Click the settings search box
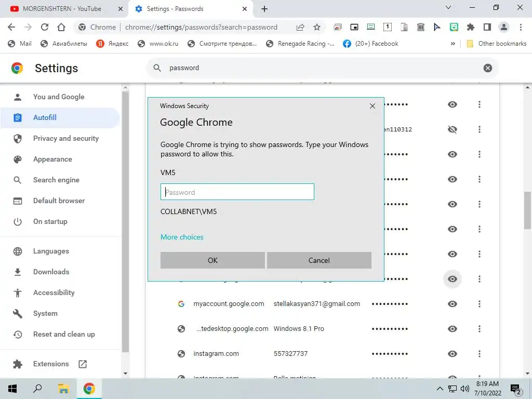 pyautogui.click(x=322, y=68)
